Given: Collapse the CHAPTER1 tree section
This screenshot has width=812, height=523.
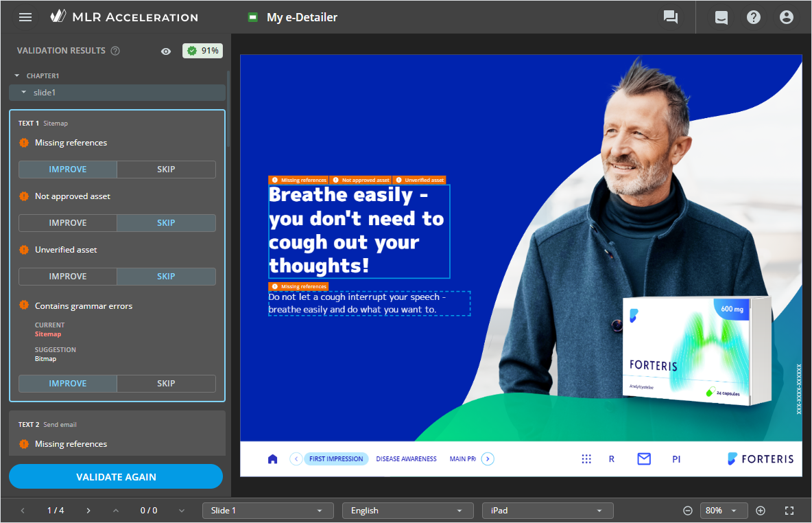Looking at the screenshot, I should point(17,75).
